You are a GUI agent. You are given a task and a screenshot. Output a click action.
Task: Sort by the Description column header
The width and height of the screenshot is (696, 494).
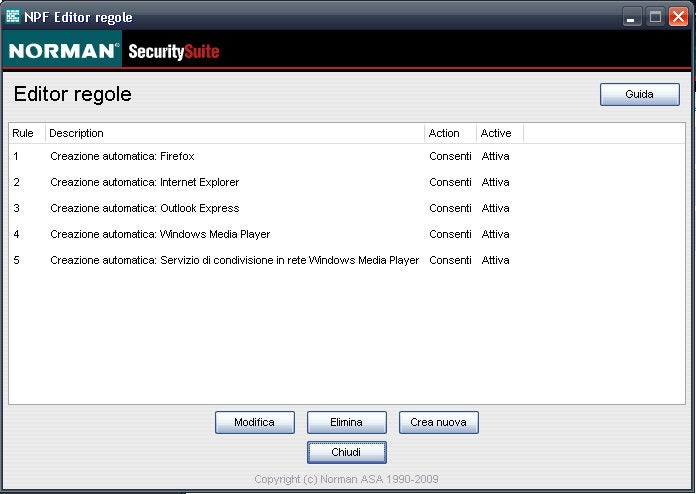coord(235,133)
